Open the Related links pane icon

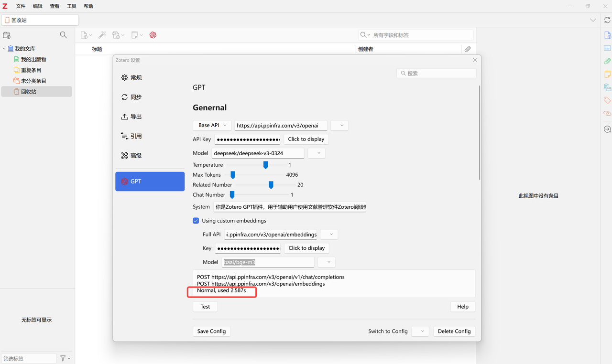coord(607,113)
